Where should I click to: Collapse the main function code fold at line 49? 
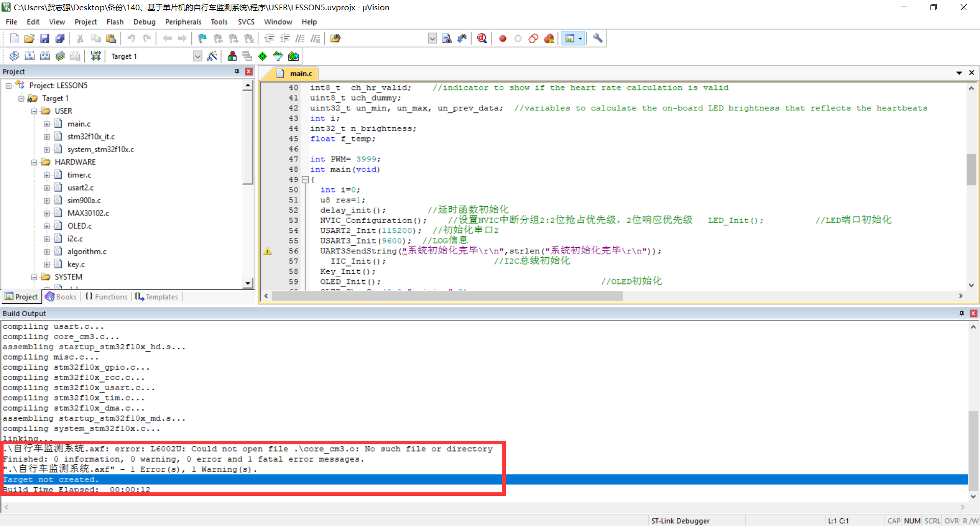(305, 180)
